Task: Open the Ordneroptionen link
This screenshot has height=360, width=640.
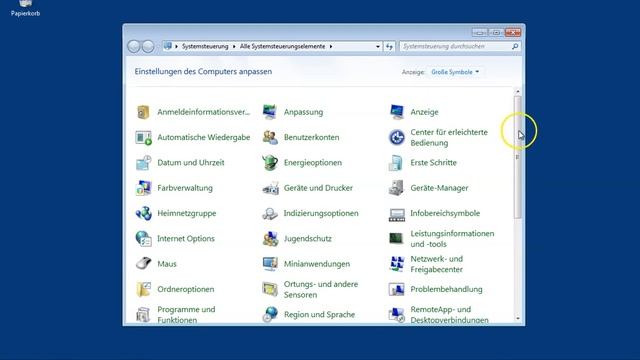Action: coord(186,289)
